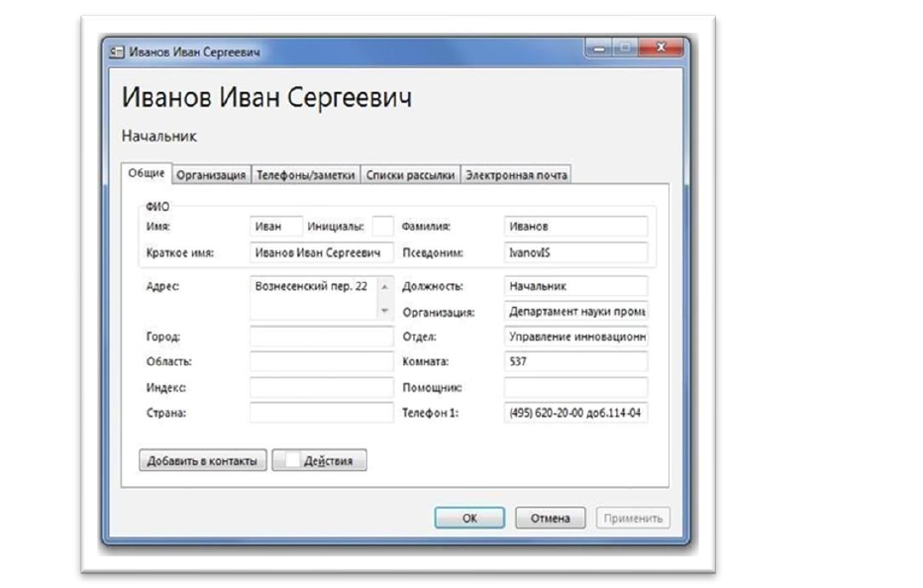
Task: Click the Страна input field
Action: click(321, 413)
